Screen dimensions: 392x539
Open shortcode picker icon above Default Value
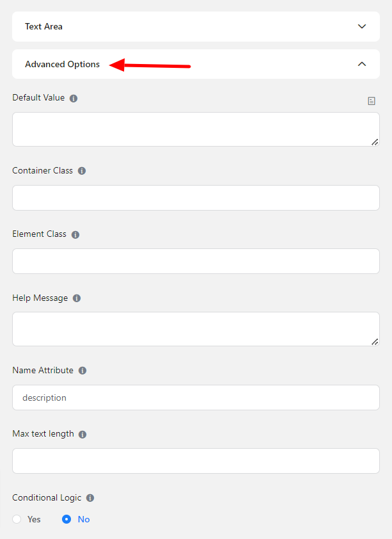[372, 101]
